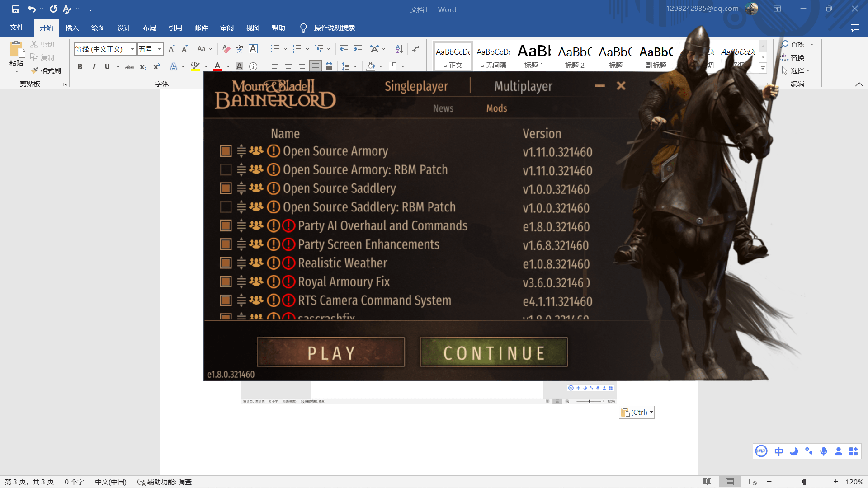
Task: Align text left
Action: pyautogui.click(x=274, y=66)
